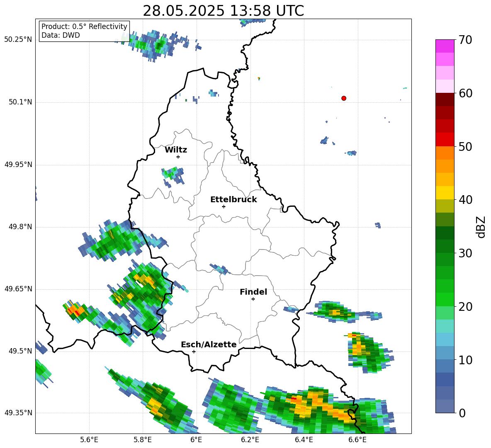Screen dimensions: 491x448
Task: Click the 5.6°E longitude label
Action: click(x=89, y=440)
